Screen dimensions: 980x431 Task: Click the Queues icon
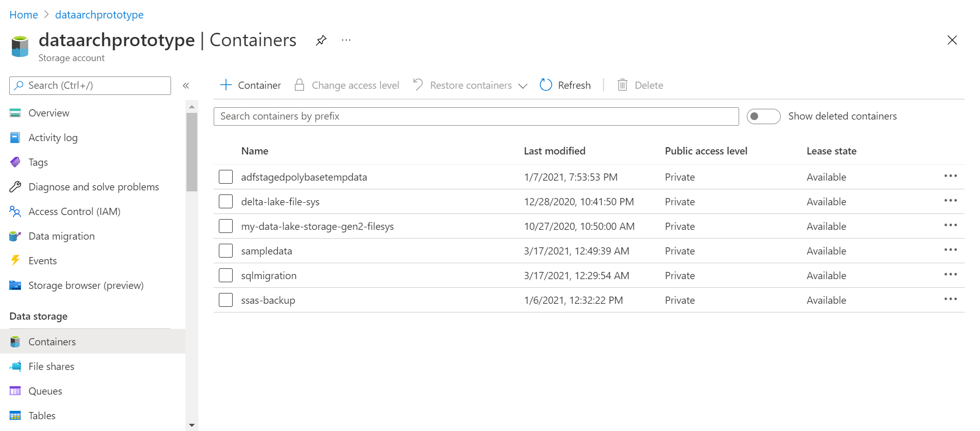pos(15,391)
